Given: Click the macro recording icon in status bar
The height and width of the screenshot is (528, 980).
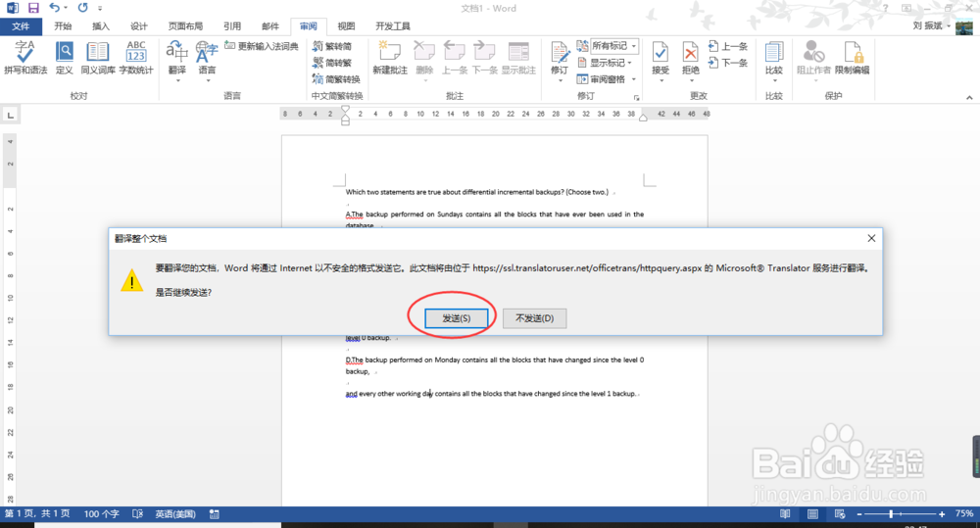Looking at the screenshot, I should click(x=215, y=513).
